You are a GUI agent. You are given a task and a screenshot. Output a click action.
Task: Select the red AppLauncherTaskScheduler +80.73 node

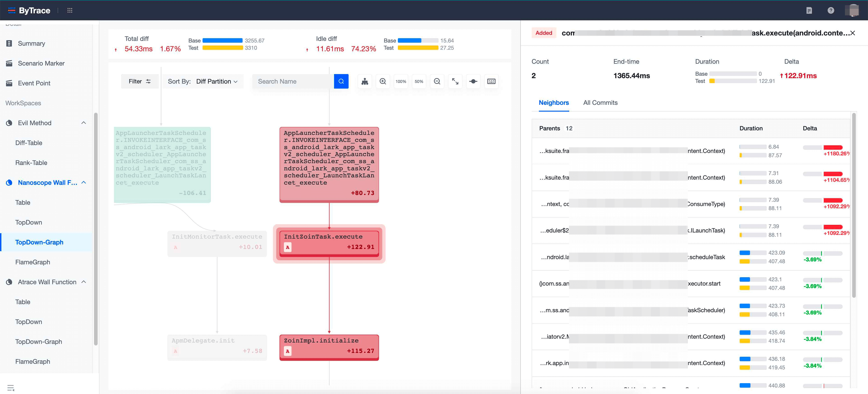[329, 165]
